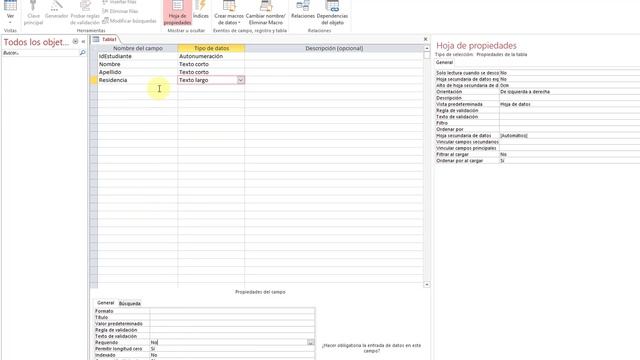Choose Modificar búsquedas in the ribbon
Image resolution: width=640 pixels, height=360 pixels.
(129, 21)
